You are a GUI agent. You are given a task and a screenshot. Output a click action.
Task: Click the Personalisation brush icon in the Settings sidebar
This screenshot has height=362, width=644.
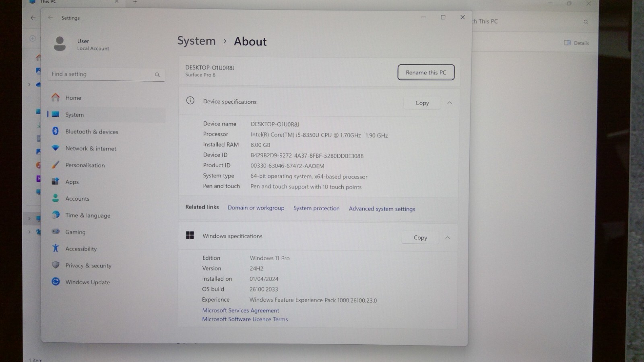56,165
